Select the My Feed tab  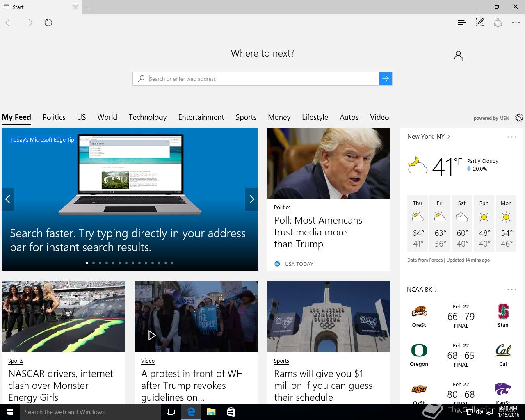click(x=16, y=117)
